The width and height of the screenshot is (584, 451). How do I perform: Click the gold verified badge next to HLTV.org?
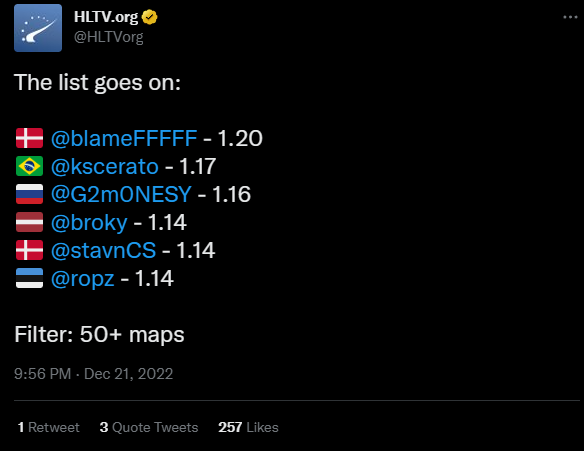150,17
